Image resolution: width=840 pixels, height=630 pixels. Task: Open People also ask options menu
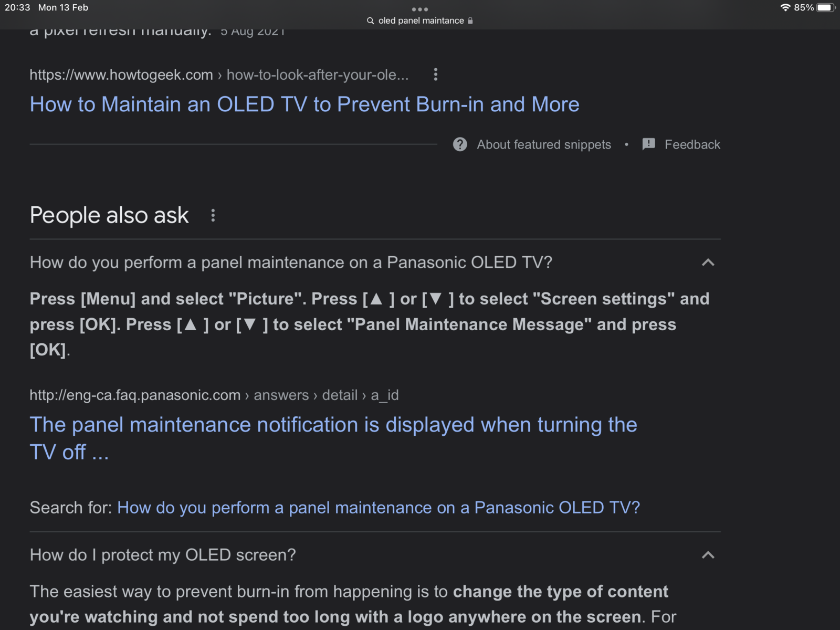point(213,215)
